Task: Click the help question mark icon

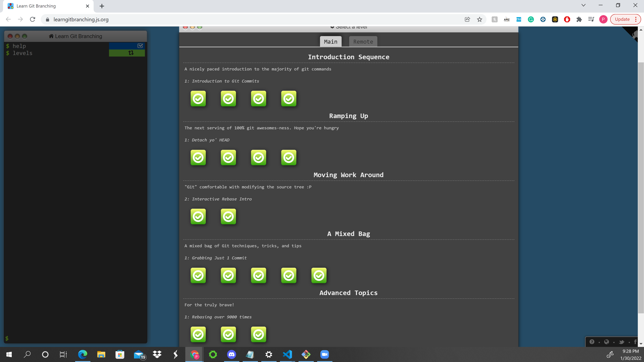Action: pos(592,342)
